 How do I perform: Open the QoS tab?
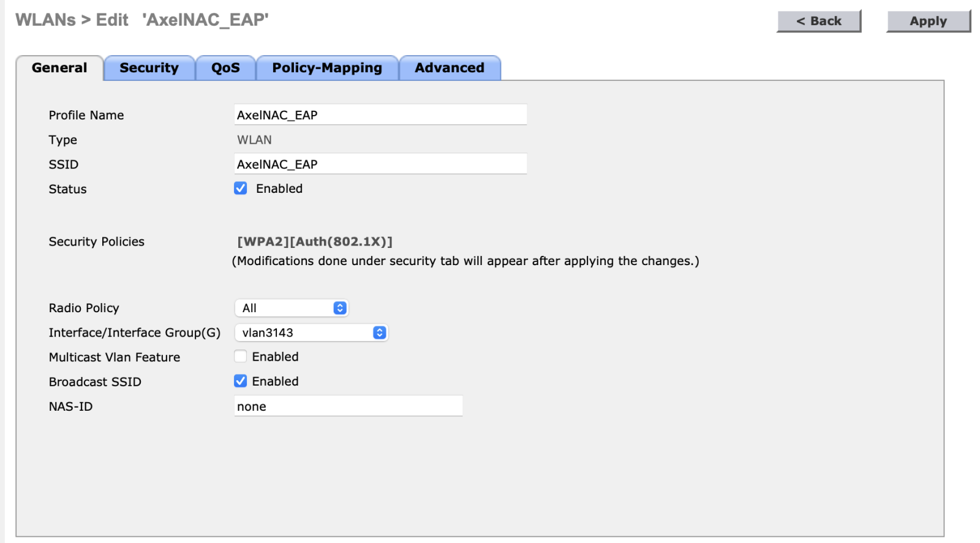[x=225, y=68]
